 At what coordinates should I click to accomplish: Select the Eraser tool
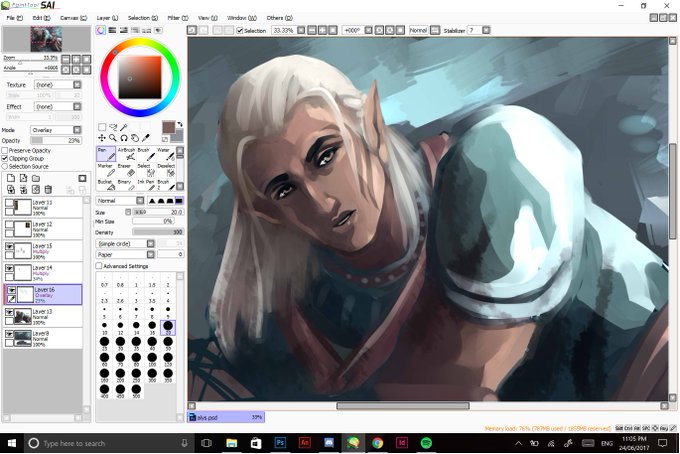126,170
